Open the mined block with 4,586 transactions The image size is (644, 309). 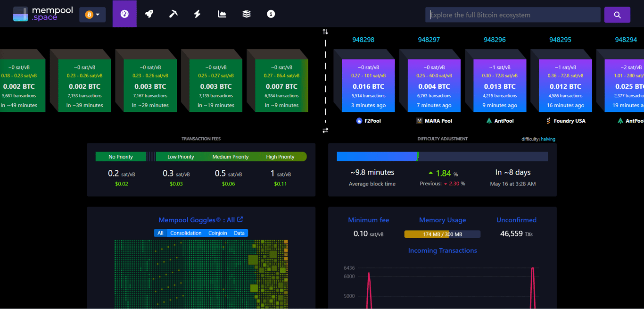tap(566, 85)
